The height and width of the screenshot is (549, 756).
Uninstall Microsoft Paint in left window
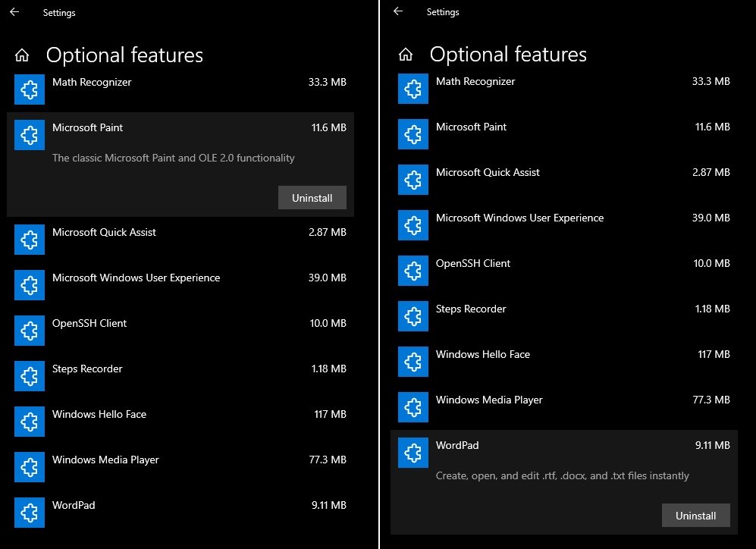312,198
